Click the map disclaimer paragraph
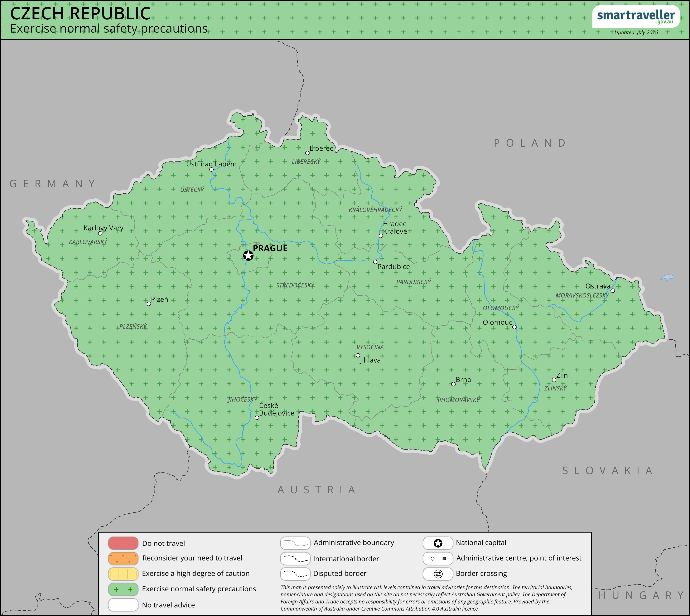The width and height of the screenshot is (690, 616). pyautogui.click(x=427, y=598)
